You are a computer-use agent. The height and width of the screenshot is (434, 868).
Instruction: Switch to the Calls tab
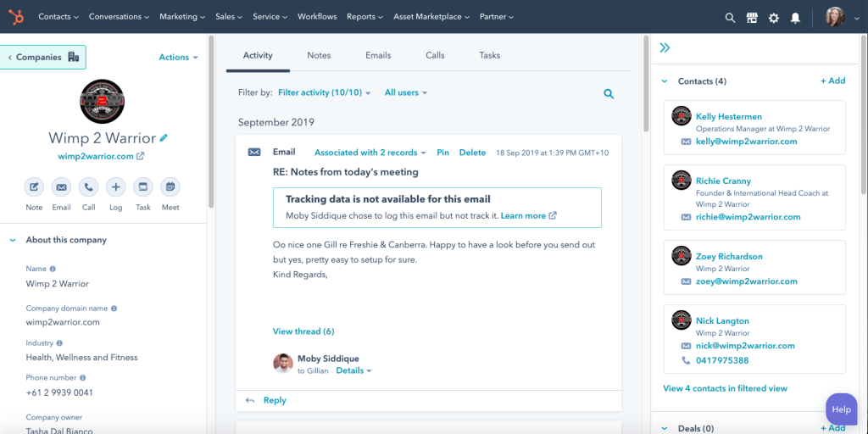click(x=435, y=55)
